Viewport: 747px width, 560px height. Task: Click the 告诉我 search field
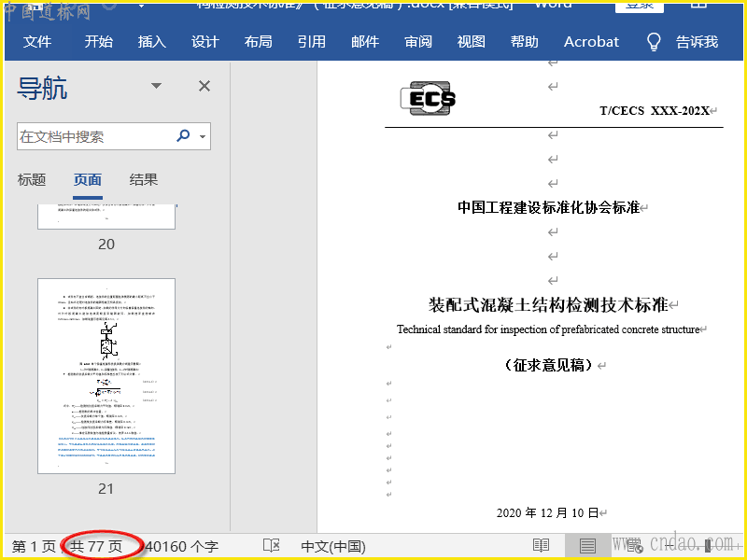[697, 41]
